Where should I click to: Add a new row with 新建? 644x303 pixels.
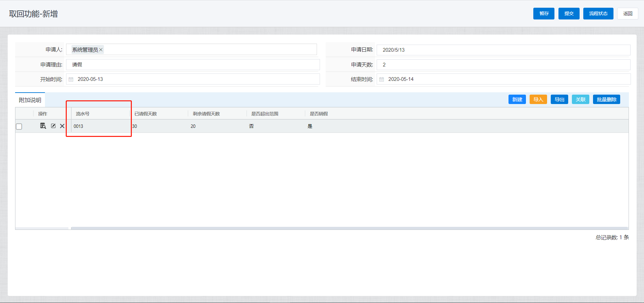[517, 99]
